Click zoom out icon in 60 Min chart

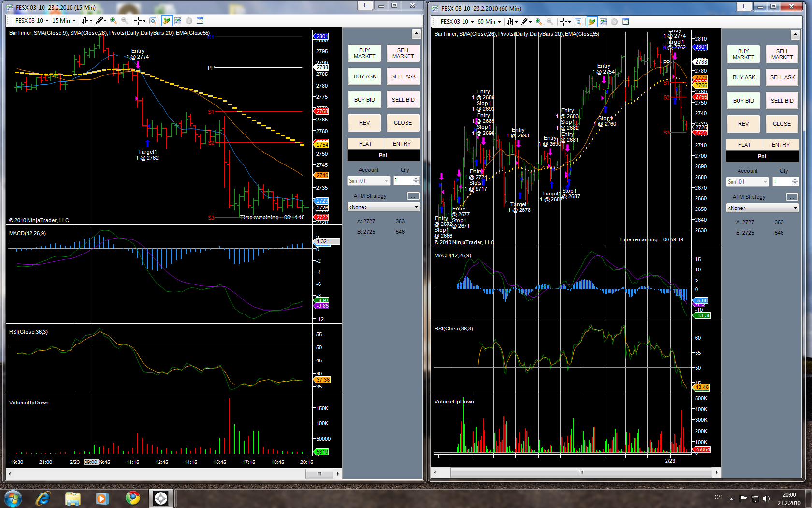550,22
